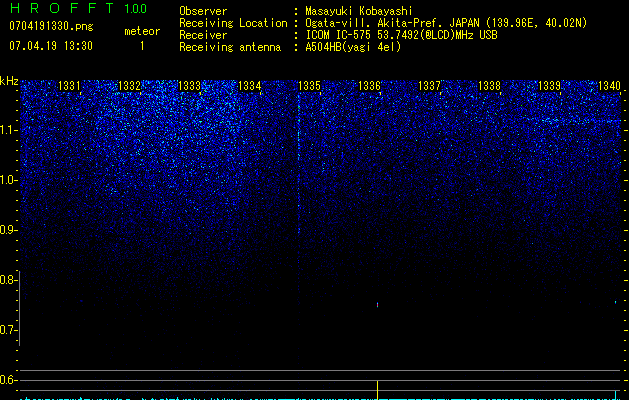The height and width of the screenshot is (400, 629).
Task: Click the 1.1 frequency axis label
Action: [8, 130]
